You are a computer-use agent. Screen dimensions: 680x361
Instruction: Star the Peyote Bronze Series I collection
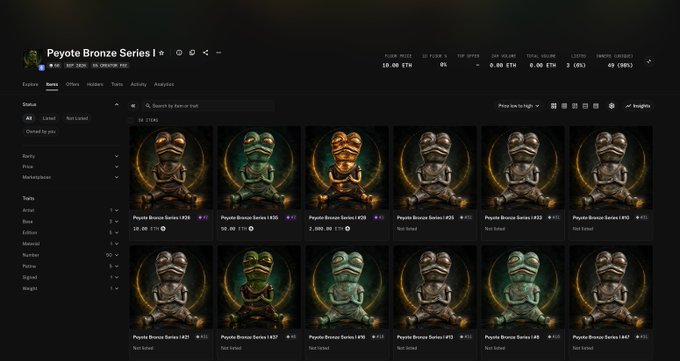[x=162, y=53]
